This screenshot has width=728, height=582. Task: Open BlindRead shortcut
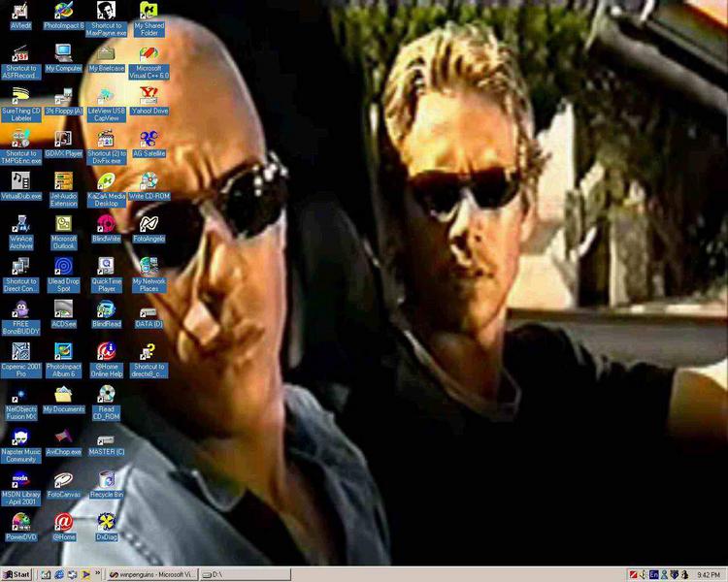tap(107, 314)
